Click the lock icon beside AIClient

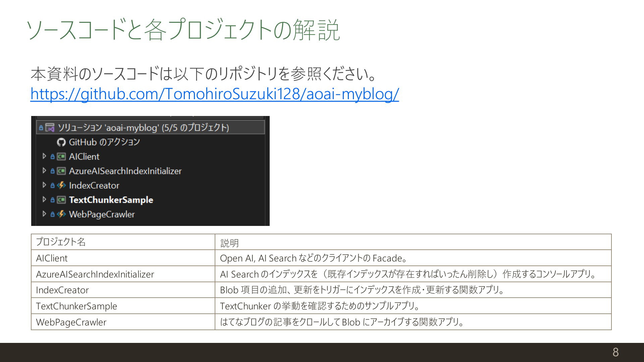click(52, 157)
